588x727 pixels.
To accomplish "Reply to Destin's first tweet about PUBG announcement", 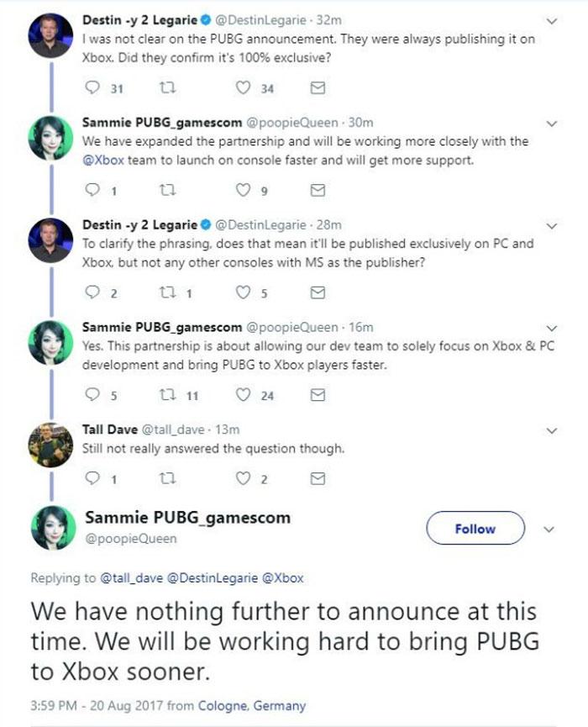I will click(92, 88).
